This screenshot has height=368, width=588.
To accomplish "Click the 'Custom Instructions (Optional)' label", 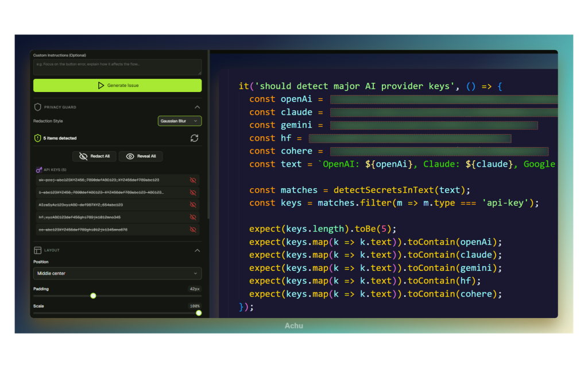I will [60, 55].
